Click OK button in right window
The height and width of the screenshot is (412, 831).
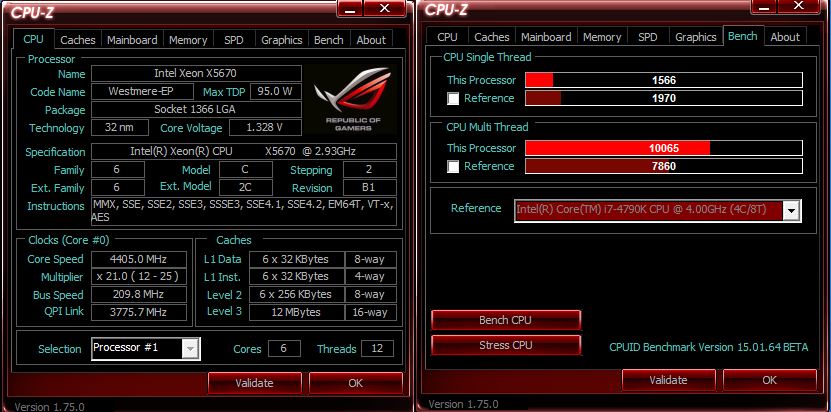(x=770, y=380)
